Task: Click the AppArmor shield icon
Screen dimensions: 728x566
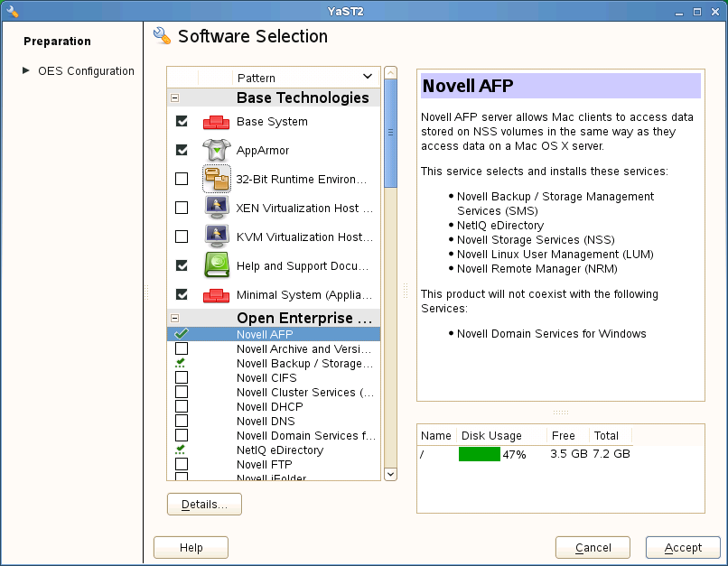Action: coord(216,151)
